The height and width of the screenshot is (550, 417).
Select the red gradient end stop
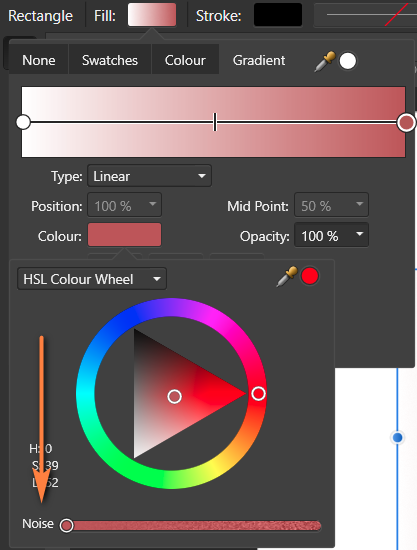tap(406, 122)
